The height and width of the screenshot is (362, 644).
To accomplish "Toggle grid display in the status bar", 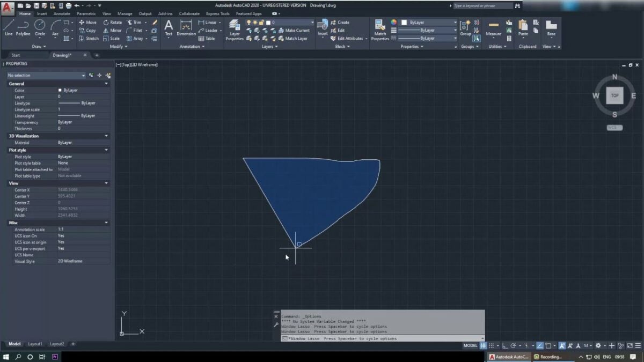I will click(x=482, y=346).
